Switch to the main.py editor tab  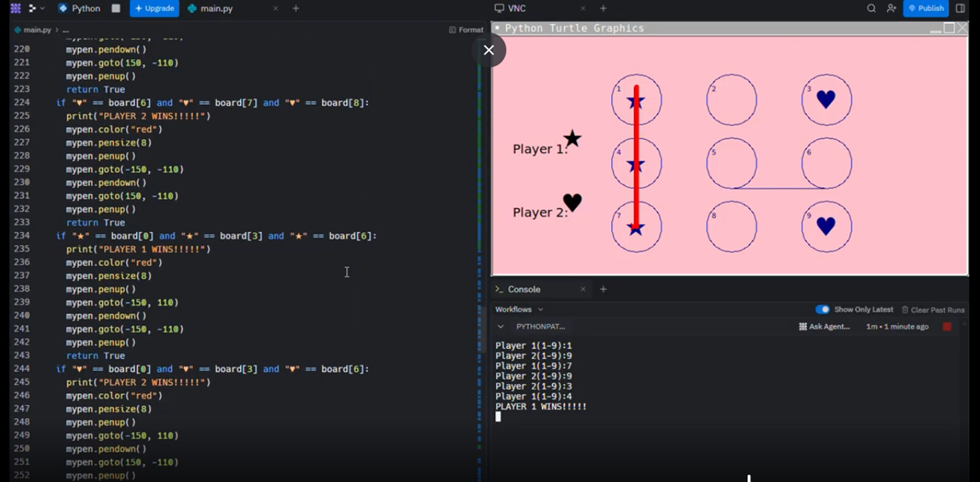(216, 9)
